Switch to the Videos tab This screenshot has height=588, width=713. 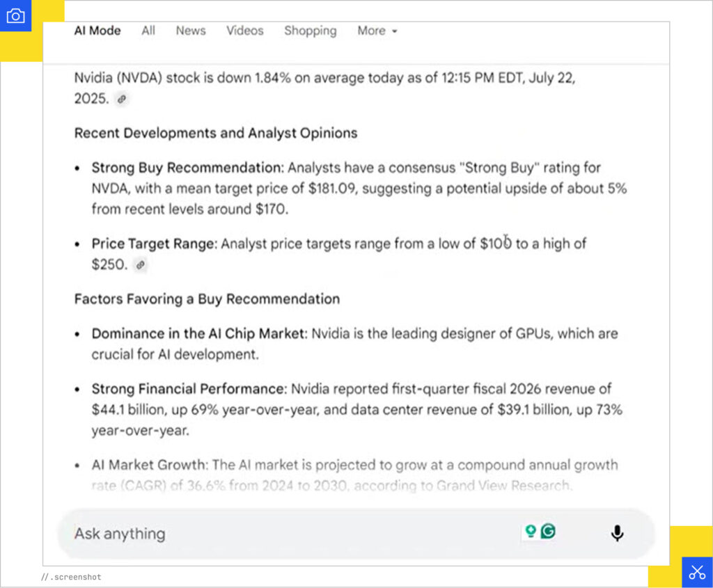coord(244,31)
